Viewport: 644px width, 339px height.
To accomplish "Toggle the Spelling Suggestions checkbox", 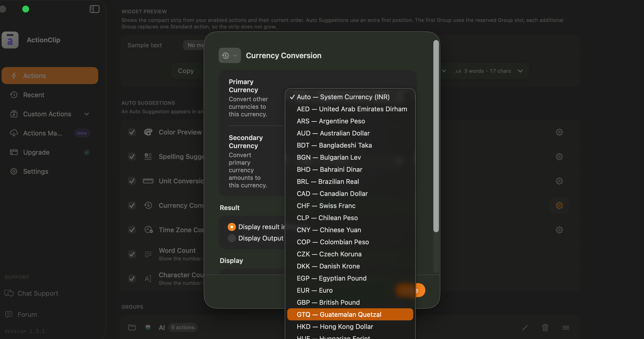I will click(132, 156).
